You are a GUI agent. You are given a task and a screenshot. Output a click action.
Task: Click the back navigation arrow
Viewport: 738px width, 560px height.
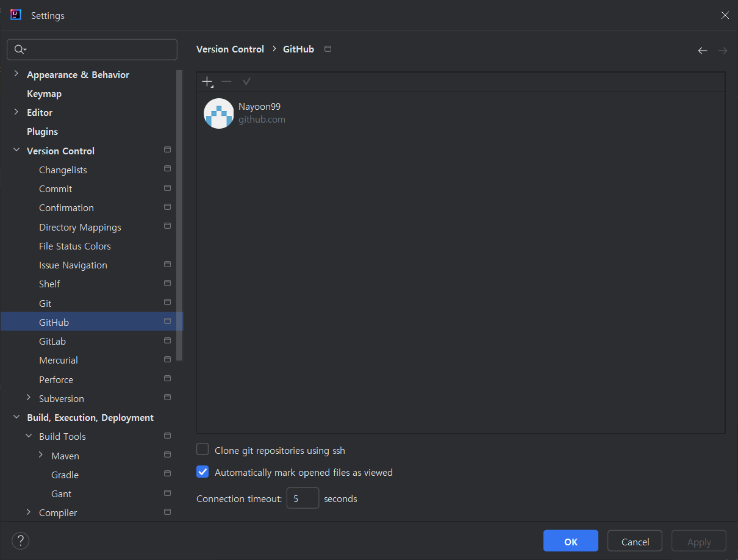click(703, 51)
